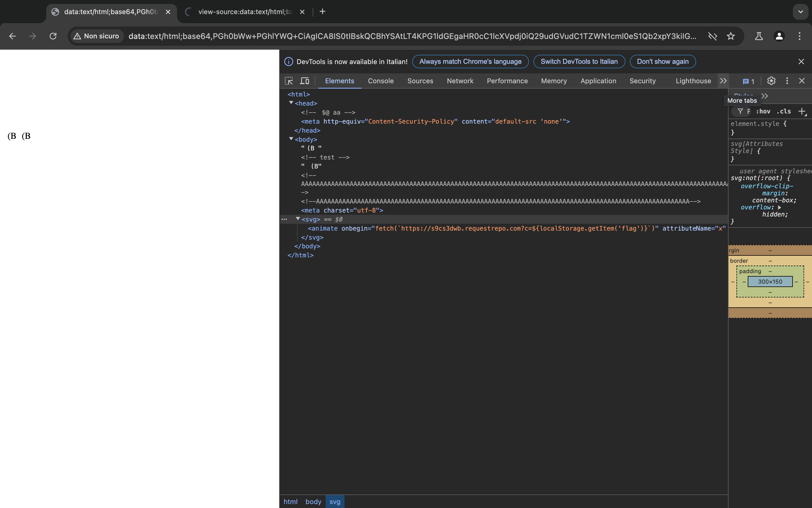Open the Console tab
Image resolution: width=812 pixels, height=508 pixels.
[381, 81]
